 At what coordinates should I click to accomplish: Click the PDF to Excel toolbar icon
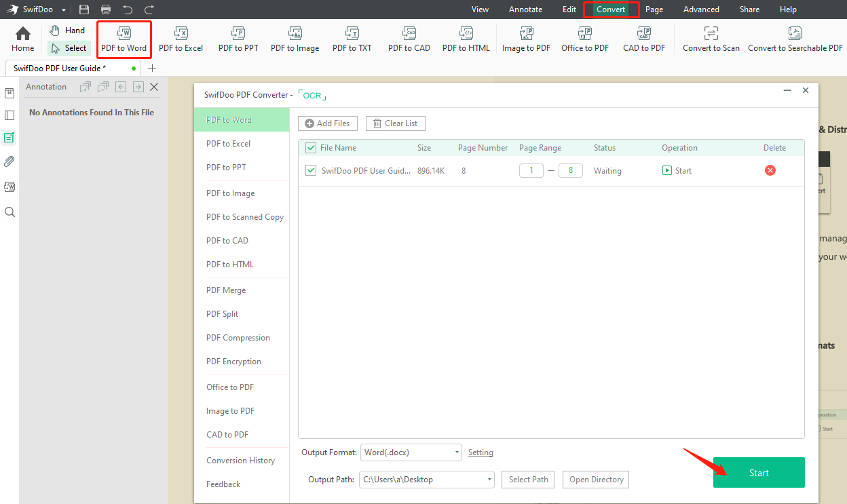[x=181, y=39]
